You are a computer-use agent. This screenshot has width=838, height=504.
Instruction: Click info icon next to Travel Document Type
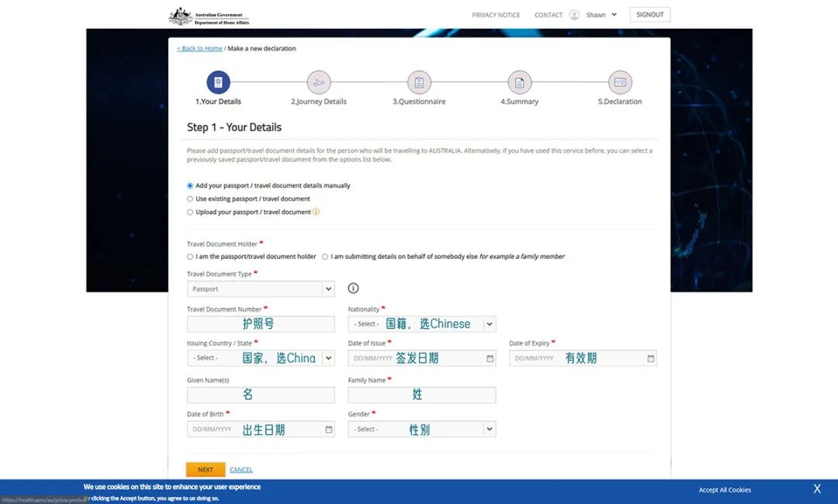353,288
